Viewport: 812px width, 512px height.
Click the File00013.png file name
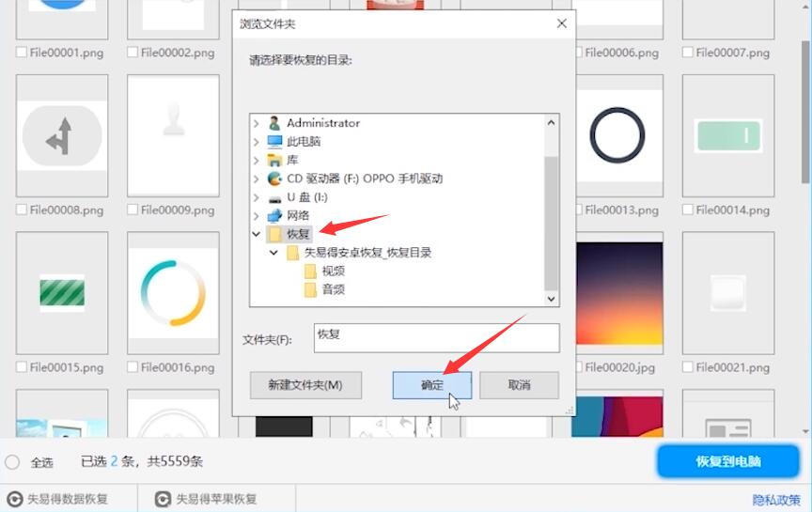point(621,209)
